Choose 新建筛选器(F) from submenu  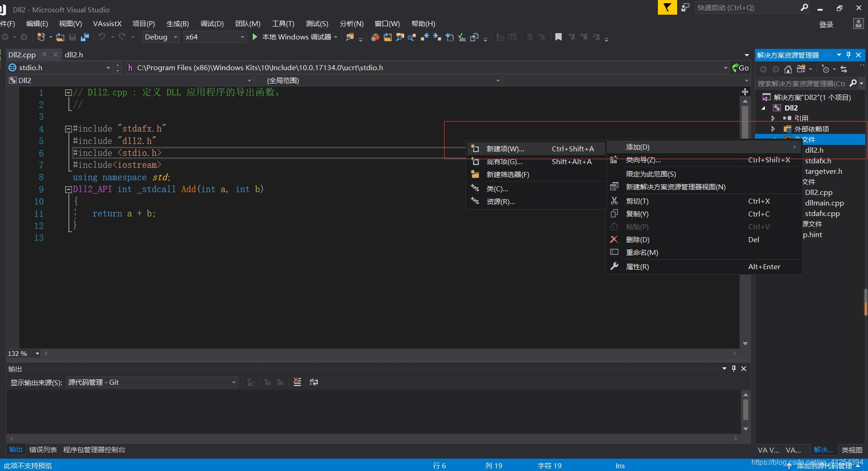coord(535,175)
